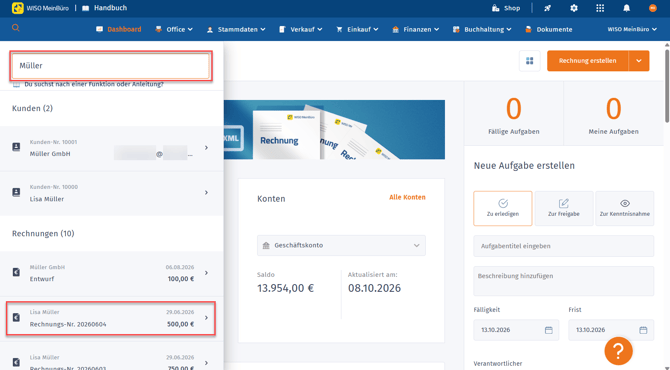Click the Kunden (2) section heading
This screenshot has height=370, width=670.
pos(32,109)
